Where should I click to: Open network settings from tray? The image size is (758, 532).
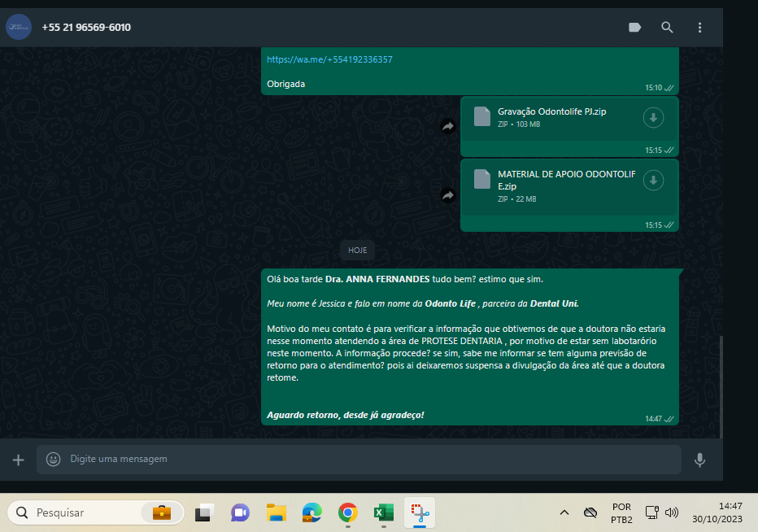pyautogui.click(x=651, y=512)
